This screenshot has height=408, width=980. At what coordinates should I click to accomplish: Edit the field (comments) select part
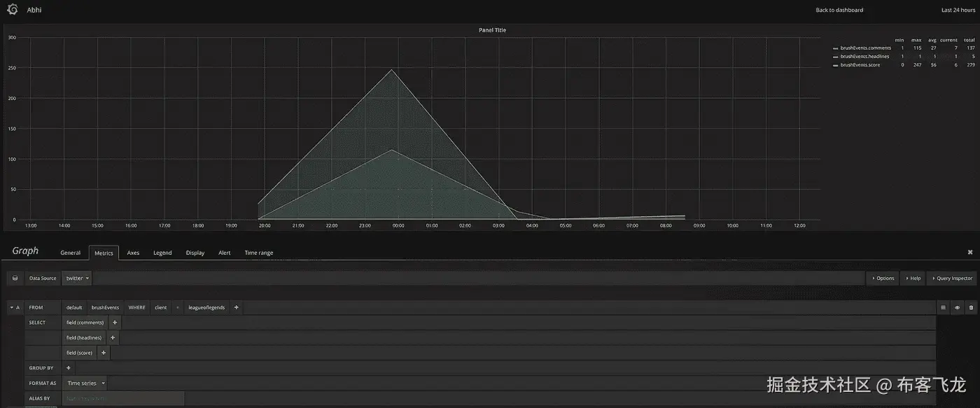click(x=85, y=323)
